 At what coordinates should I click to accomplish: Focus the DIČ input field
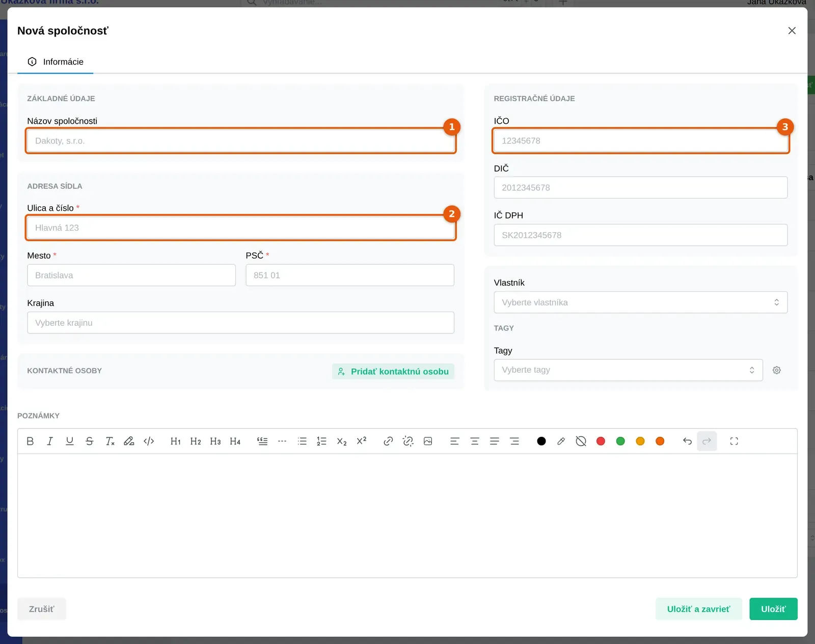coord(641,187)
